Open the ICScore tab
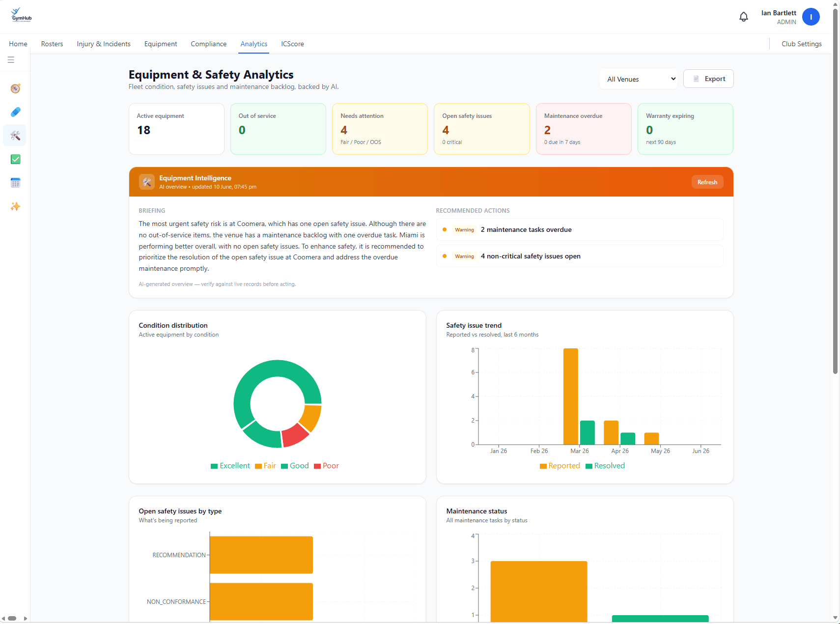The image size is (840, 624). [292, 44]
